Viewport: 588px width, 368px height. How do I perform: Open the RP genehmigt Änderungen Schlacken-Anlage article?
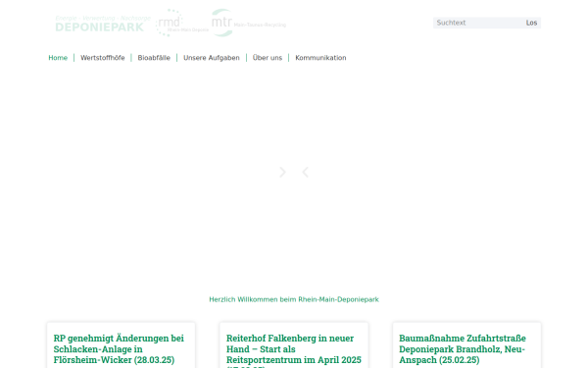pyautogui.click(x=119, y=348)
